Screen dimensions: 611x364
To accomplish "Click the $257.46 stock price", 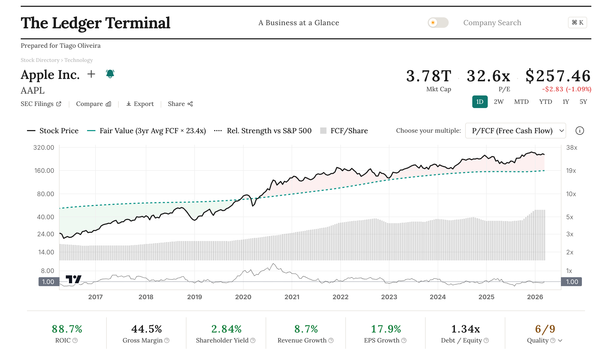I will coord(558,76).
